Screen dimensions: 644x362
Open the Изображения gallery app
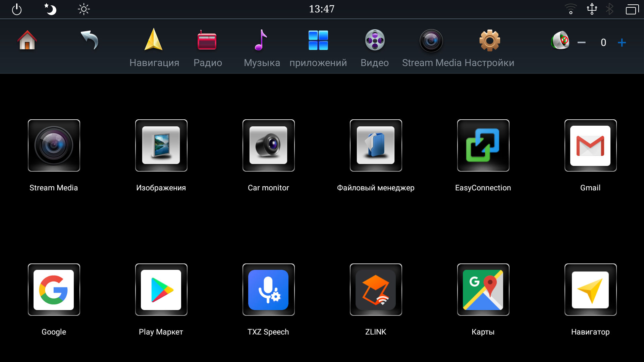[161, 145]
